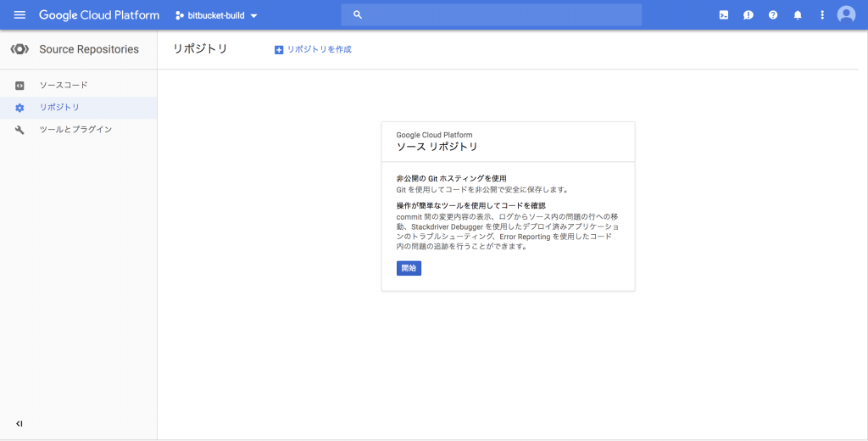Click the wrench icon for tools and plugins
The image size is (868, 441).
[19, 130]
